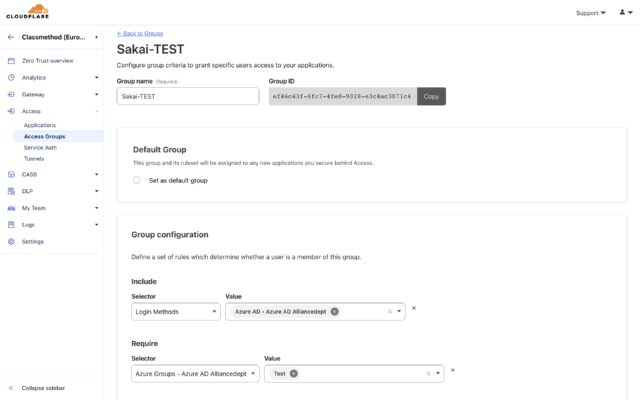Click the back arrow beside Classmethod account
640x400 pixels.
pos(11,37)
